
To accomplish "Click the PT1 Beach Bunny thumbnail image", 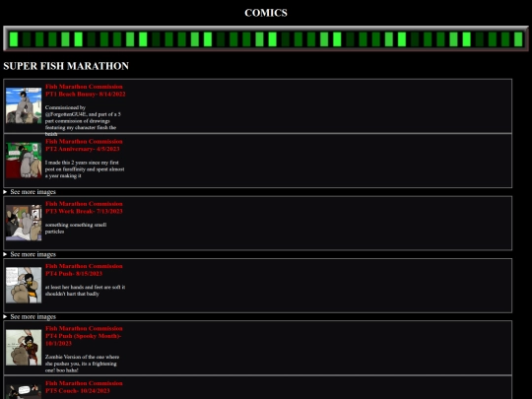I will click(x=24, y=105).
